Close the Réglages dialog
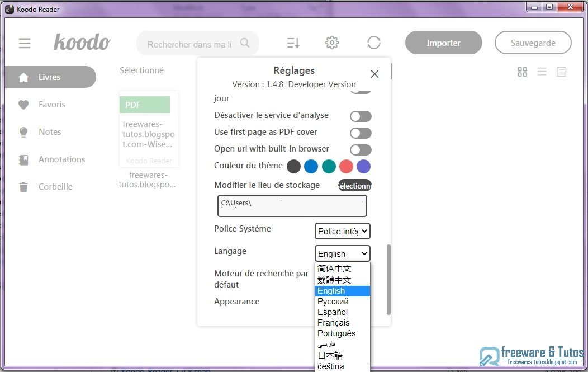 point(374,74)
